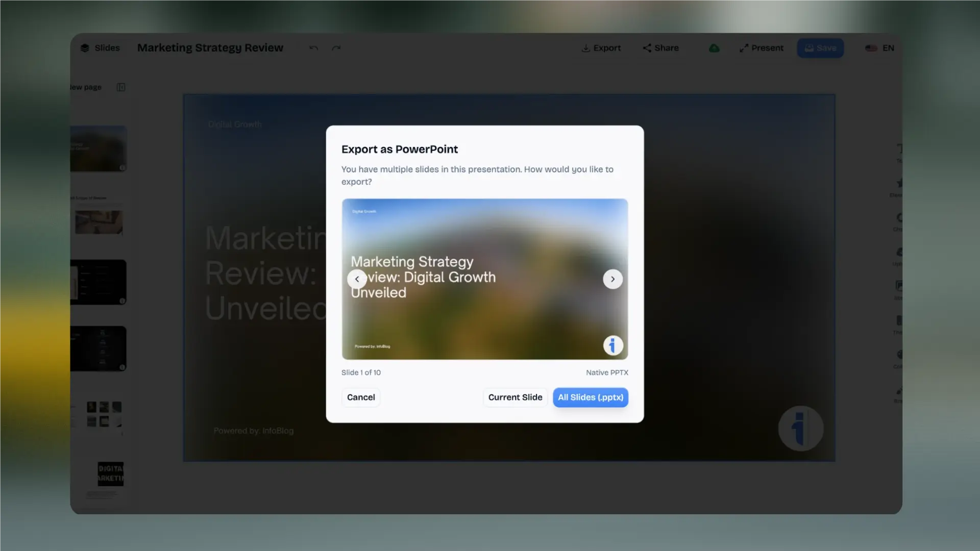Click the green cloud sync icon
The width and height of the screenshot is (980, 551).
point(714,48)
